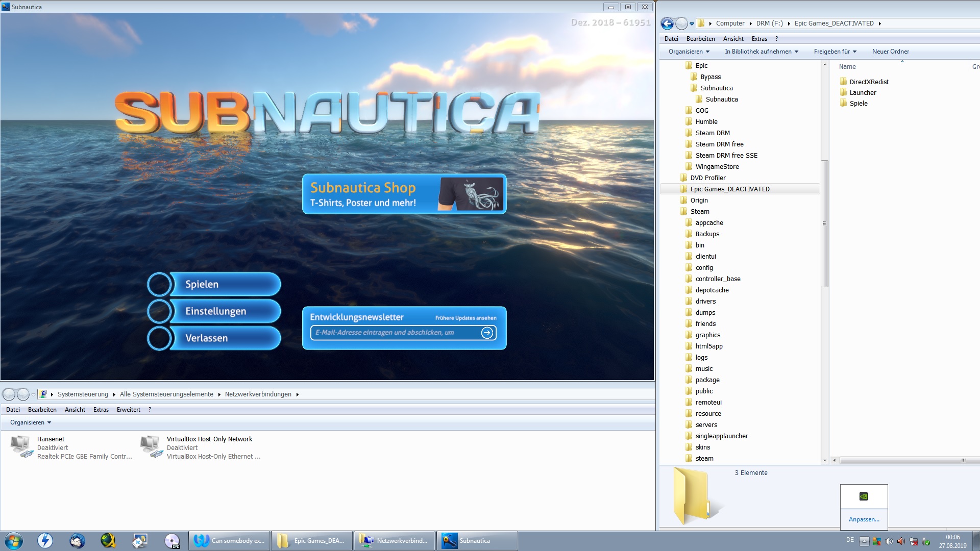This screenshot has height=551, width=980.
Task: Open Einstellungen in Subnautica menu
Action: pyautogui.click(x=214, y=311)
